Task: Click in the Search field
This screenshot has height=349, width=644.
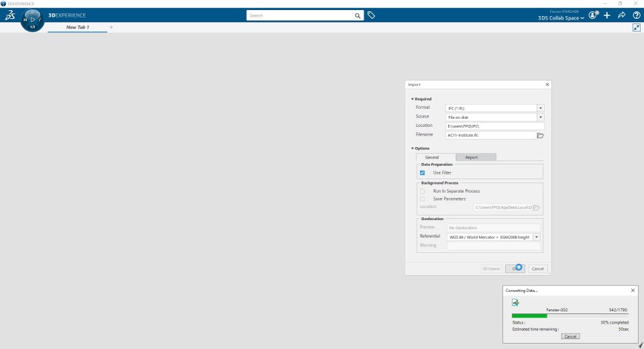Action: [300, 15]
